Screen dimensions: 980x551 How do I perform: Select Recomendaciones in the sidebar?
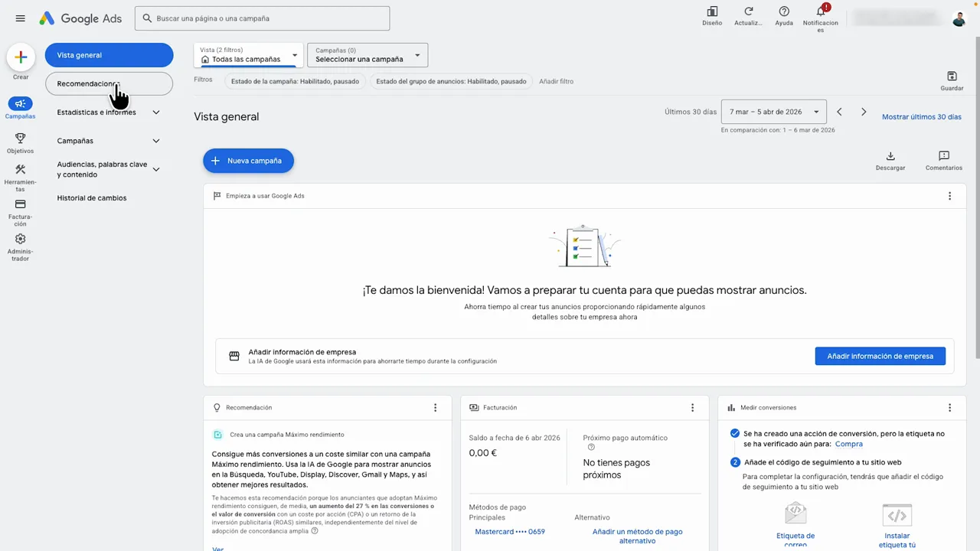[109, 83]
